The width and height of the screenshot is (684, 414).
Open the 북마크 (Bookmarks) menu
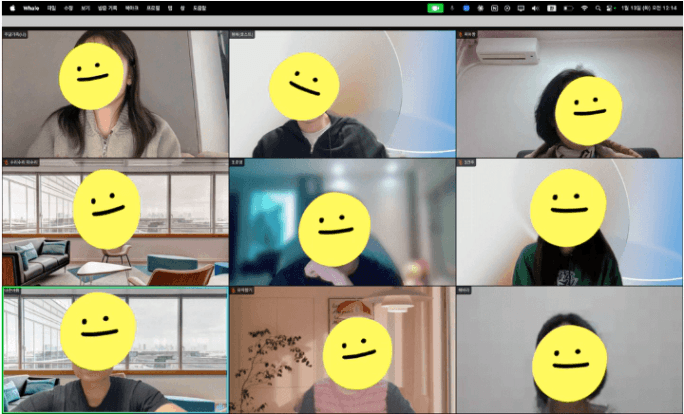[x=131, y=8]
